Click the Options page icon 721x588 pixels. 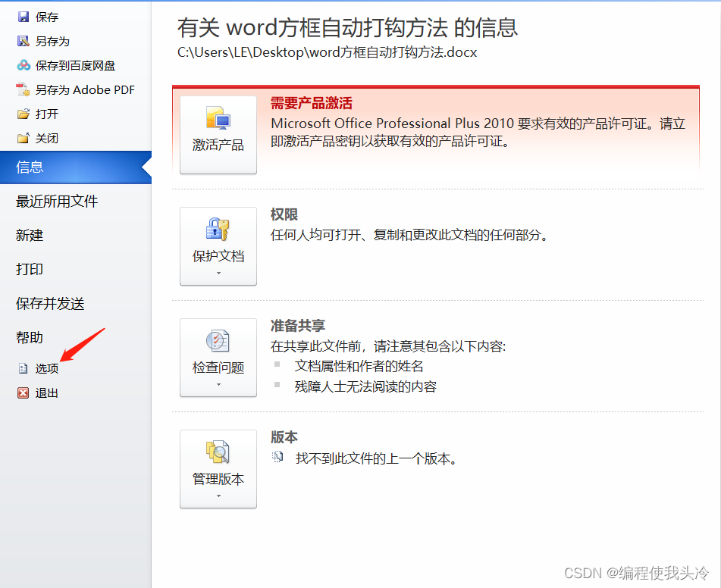click(x=23, y=368)
